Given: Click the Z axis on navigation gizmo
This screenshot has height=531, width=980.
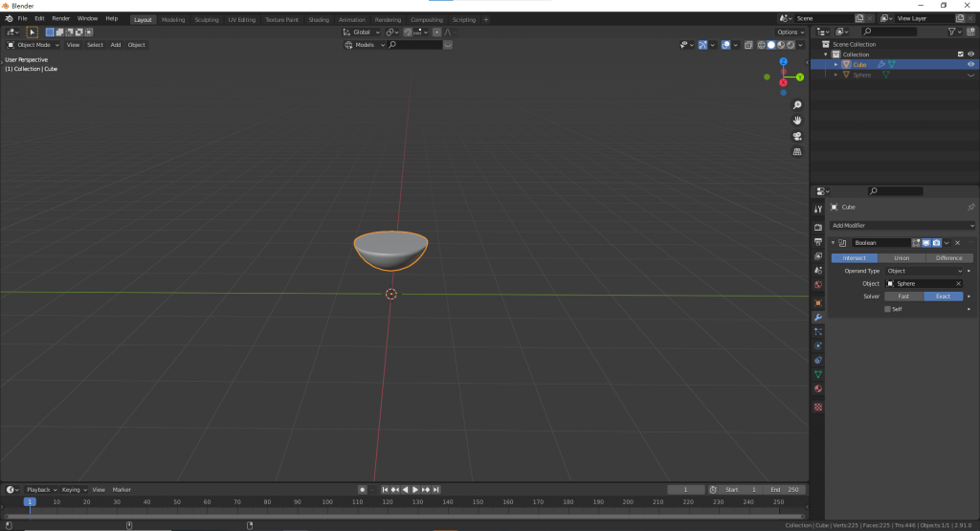Looking at the screenshot, I should [x=783, y=62].
